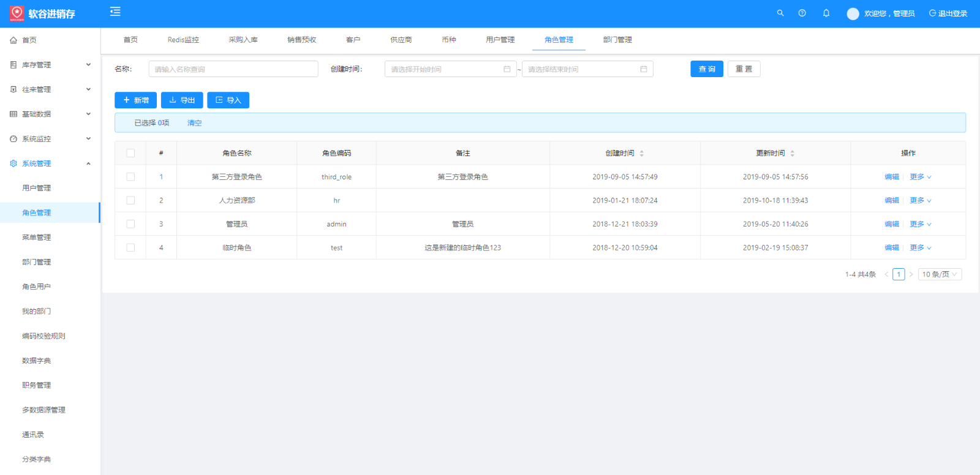Screen dimensions: 980x475
Task: Click the 系统管理 gear icon
Action: point(13,163)
